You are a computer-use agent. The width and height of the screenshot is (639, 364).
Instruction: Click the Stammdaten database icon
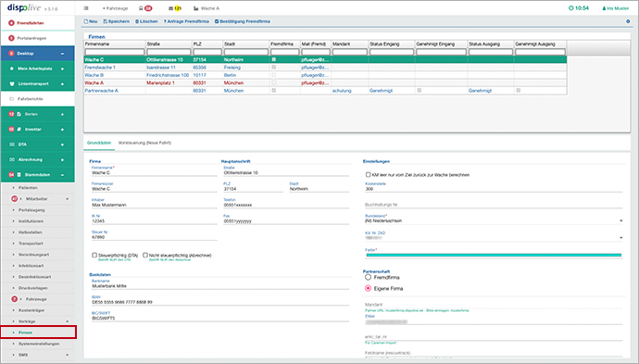19,174
